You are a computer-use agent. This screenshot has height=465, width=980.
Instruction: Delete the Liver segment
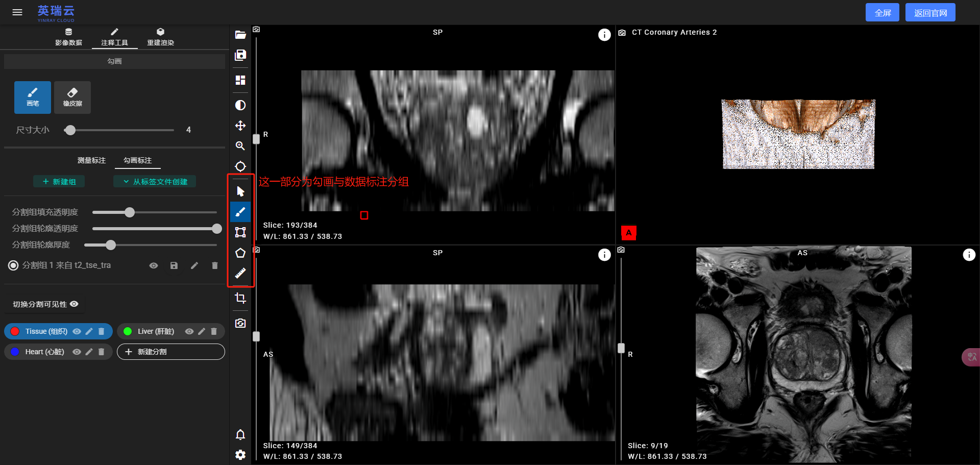click(214, 331)
